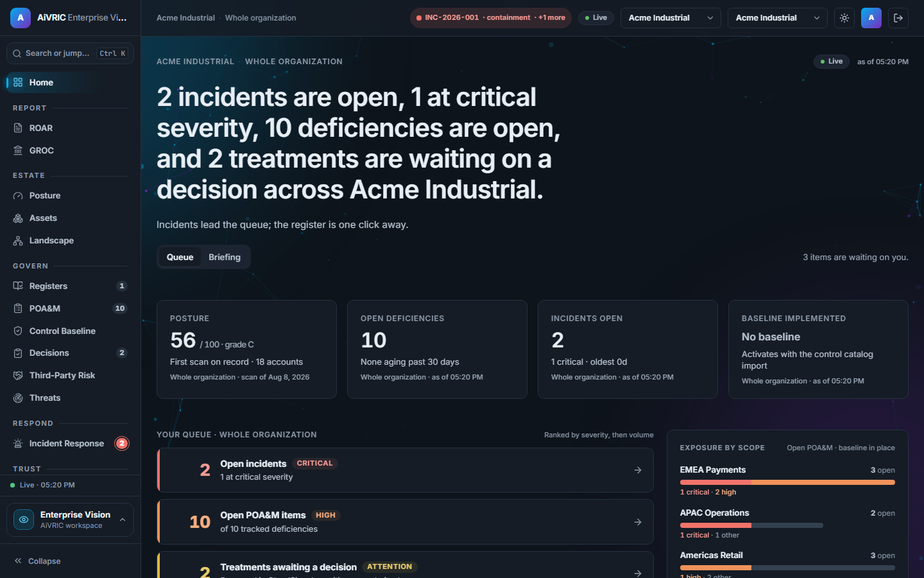Click the Third-Party Risk handshake icon

pos(18,375)
